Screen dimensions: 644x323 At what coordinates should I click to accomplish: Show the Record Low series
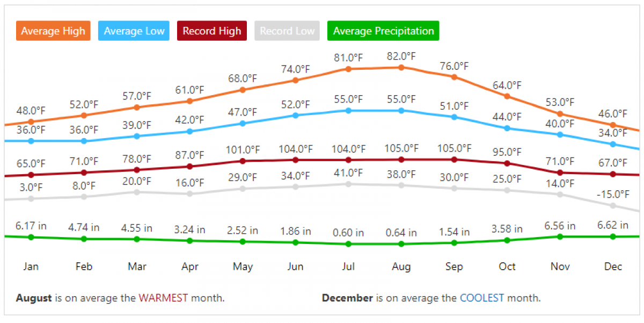287,31
